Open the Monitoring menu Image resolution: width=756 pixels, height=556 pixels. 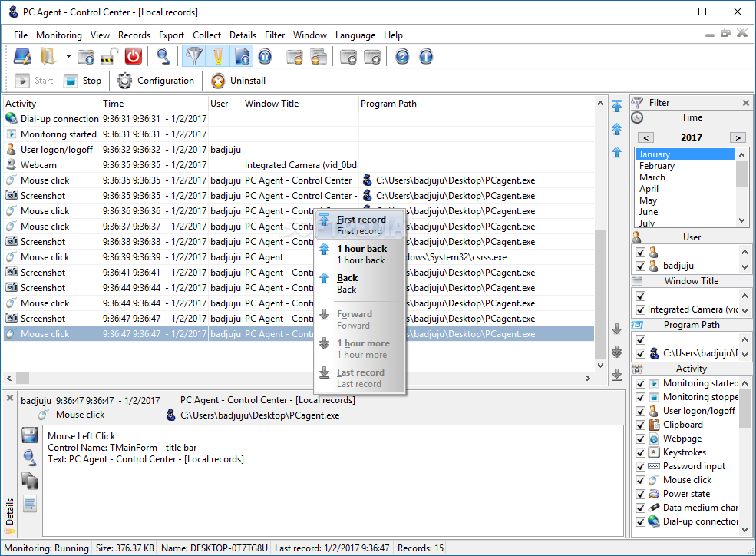coord(59,35)
